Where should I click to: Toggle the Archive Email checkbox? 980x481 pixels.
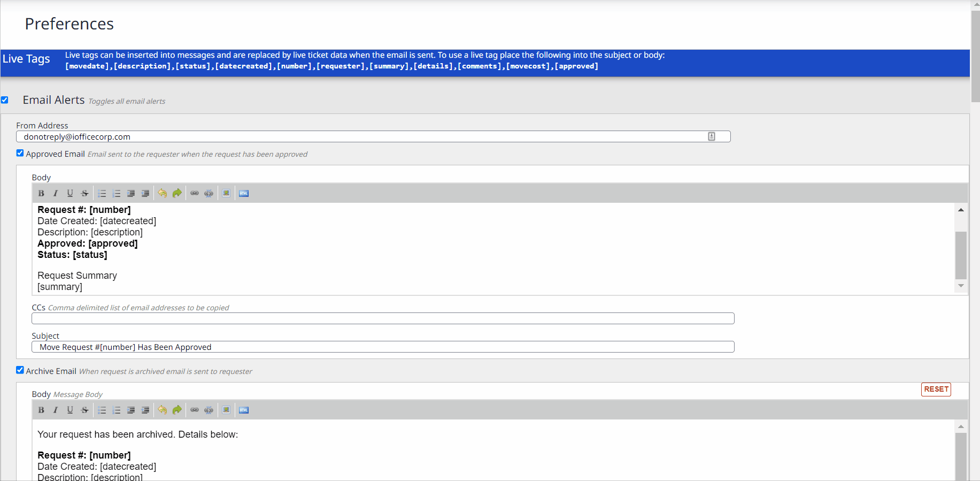[x=20, y=370]
